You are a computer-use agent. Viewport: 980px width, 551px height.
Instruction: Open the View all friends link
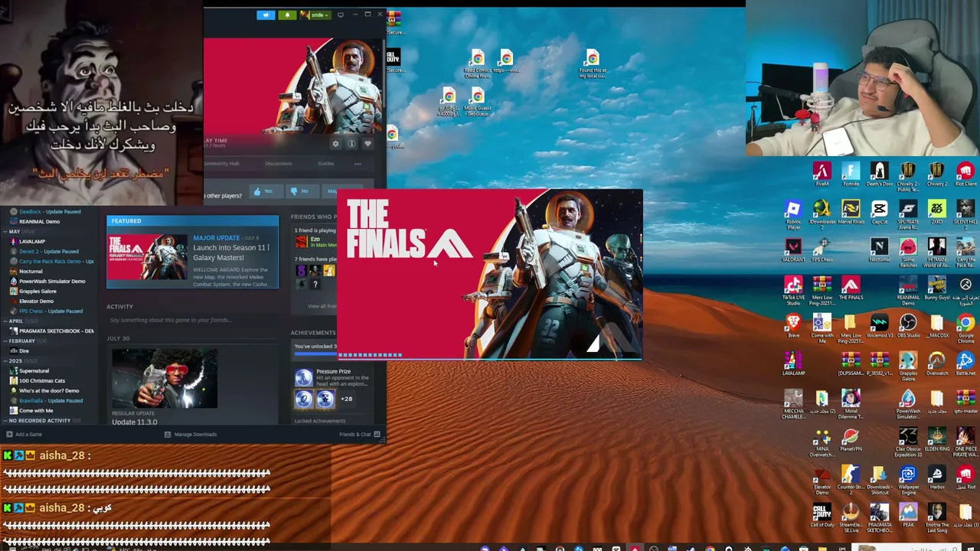pos(322,306)
